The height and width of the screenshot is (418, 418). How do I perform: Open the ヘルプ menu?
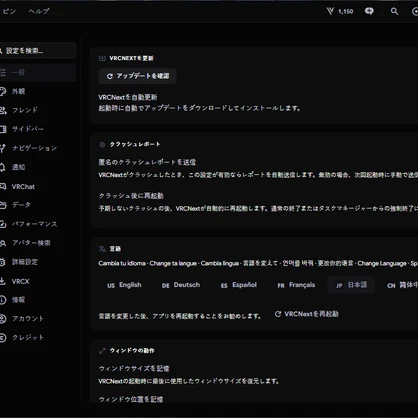[x=39, y=11]
